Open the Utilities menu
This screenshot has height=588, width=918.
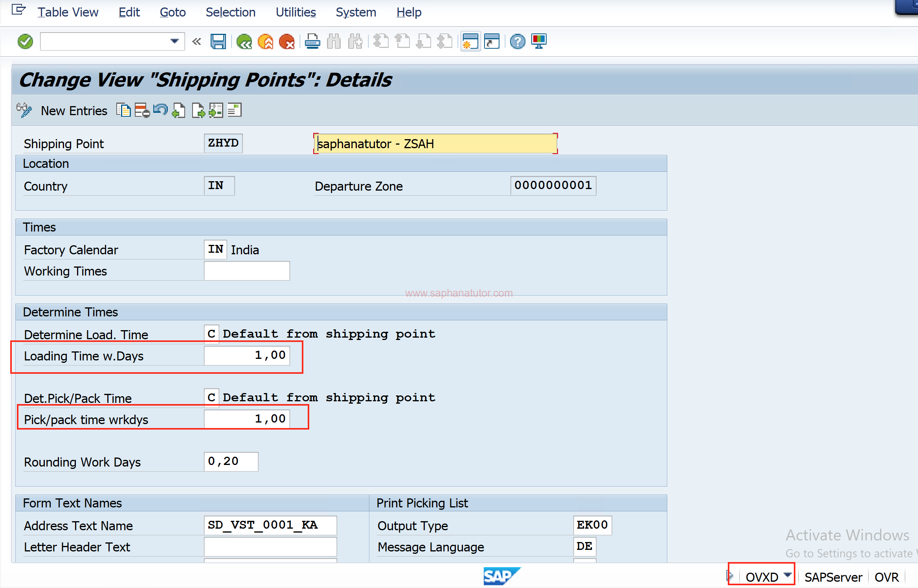pos(296,12)
